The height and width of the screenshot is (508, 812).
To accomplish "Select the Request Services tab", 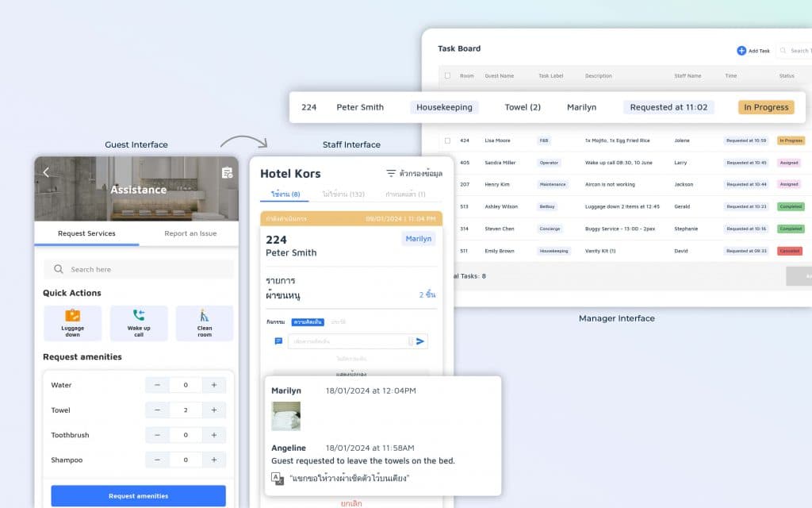I will (x=86, y=233).
